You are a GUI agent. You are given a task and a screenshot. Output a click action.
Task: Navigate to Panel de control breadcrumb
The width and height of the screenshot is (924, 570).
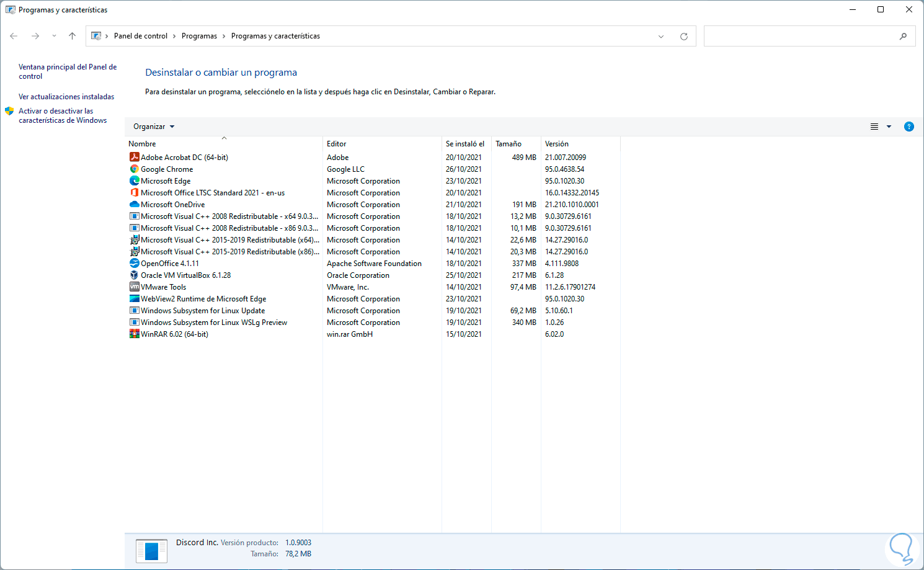[141, 36]
